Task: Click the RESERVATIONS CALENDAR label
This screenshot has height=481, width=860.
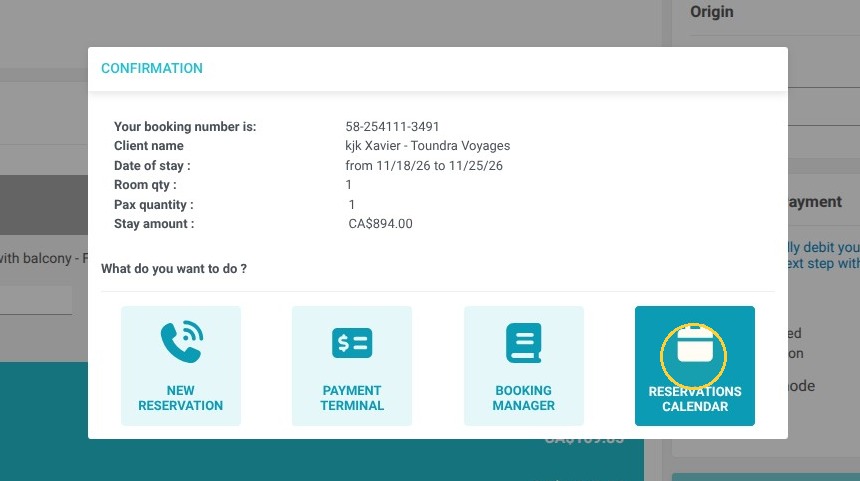Action: point(695,399)
